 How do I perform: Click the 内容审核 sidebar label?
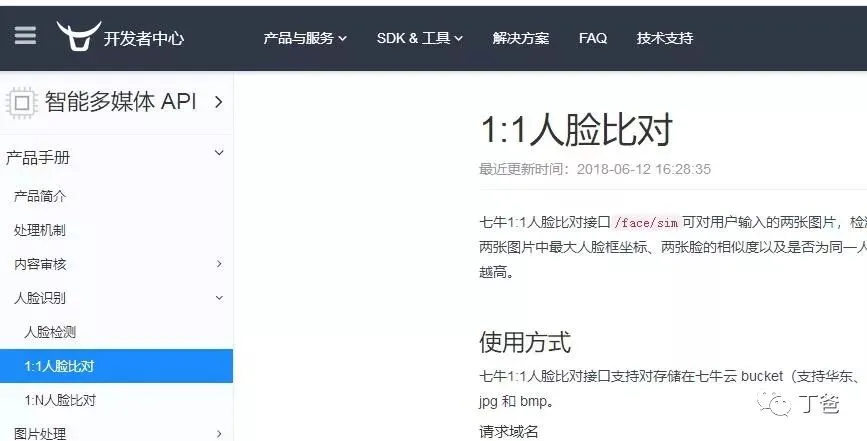point(40,264)
